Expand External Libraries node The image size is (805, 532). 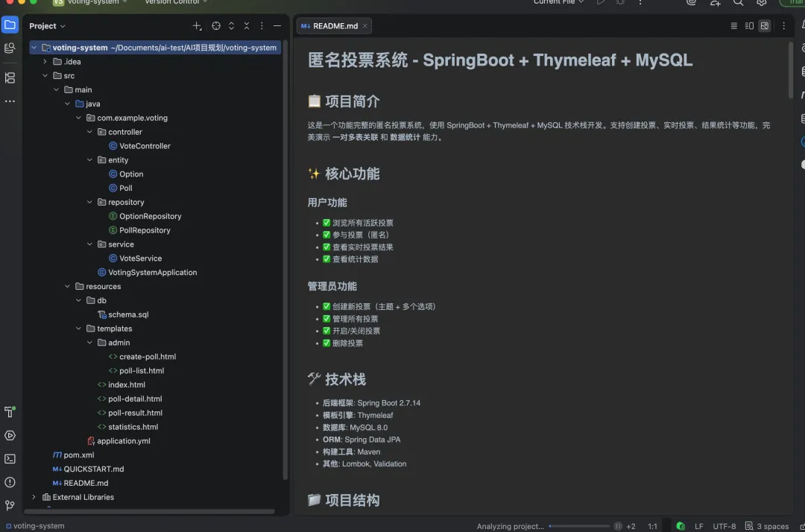click(x=34, y=497)
